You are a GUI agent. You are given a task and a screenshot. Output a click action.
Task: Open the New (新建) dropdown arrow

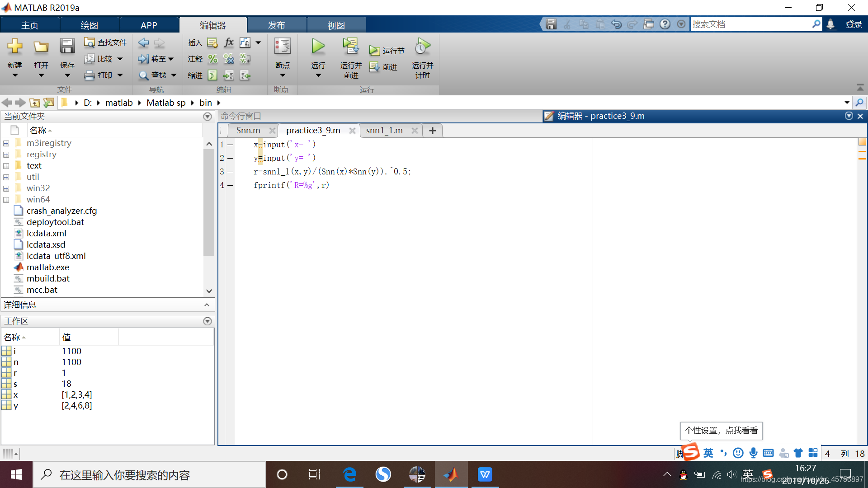tap(15, 75)
